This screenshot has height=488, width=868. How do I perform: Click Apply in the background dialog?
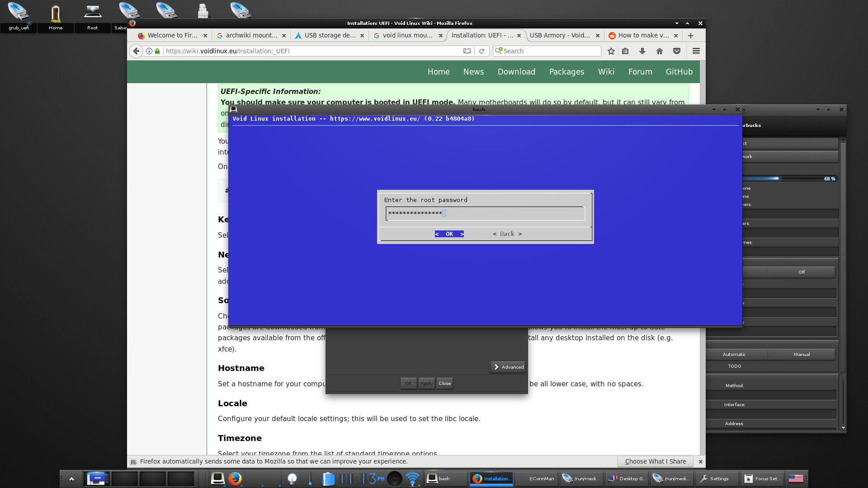point(426,383)
